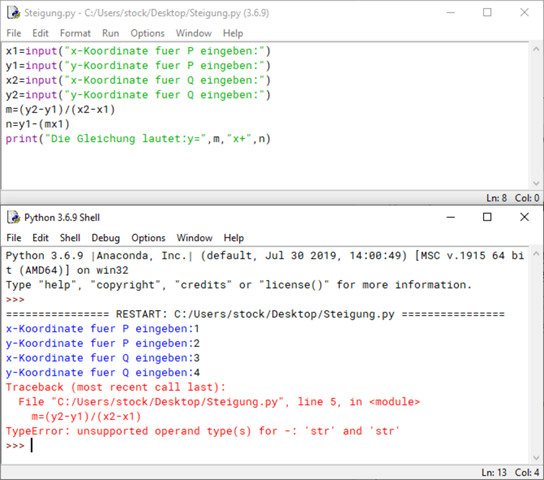Open Format menu in editor window

click(x=75, y=33)
